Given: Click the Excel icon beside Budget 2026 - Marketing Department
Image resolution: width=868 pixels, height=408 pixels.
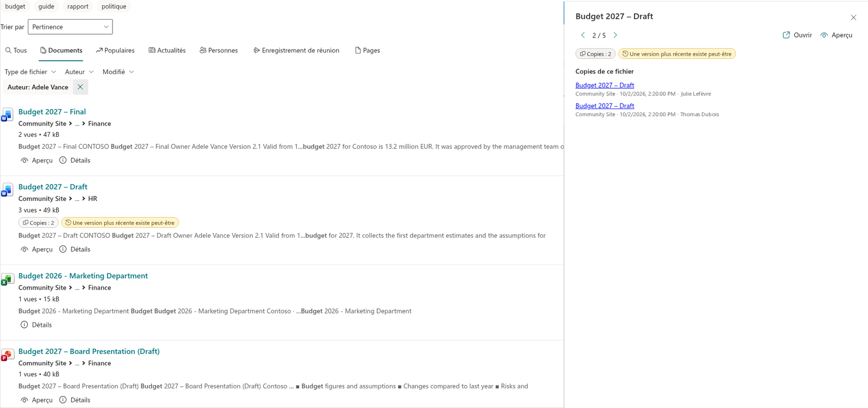Looking at the screenshot, I should click(7, 279).
